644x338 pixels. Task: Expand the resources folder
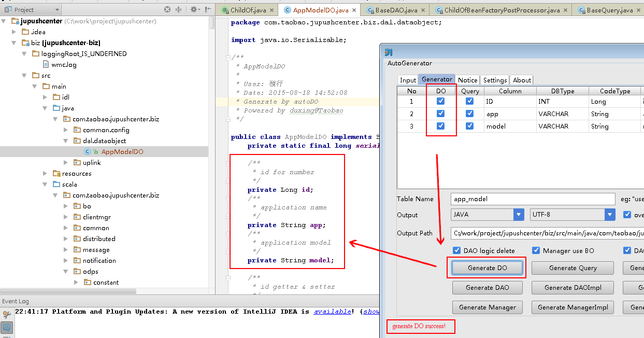tap(46, 173)
